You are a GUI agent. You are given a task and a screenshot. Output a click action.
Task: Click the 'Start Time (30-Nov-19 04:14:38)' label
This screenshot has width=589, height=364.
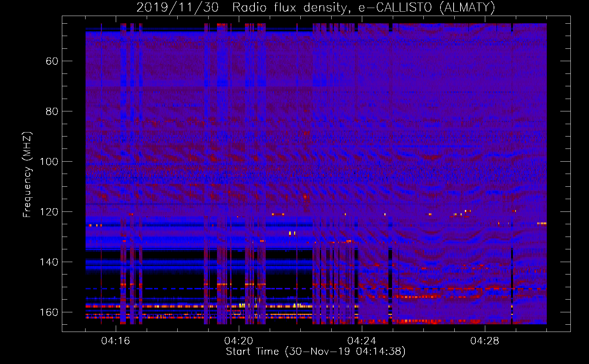click(316, 352)
